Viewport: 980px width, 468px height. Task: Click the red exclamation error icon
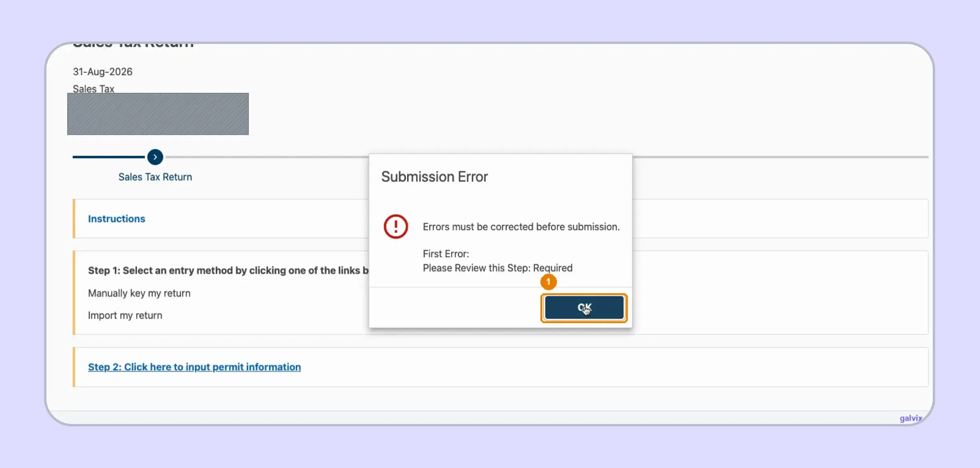point(396,226)
